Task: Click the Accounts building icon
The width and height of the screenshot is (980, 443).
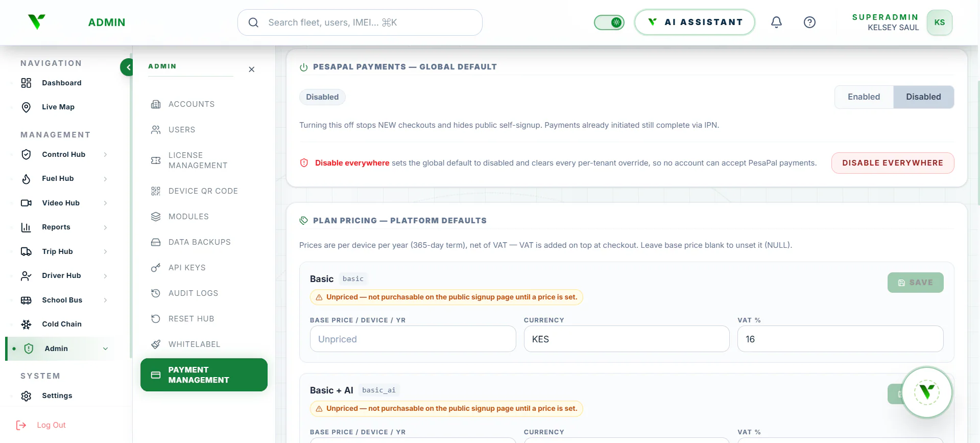Action: (156, 104)
